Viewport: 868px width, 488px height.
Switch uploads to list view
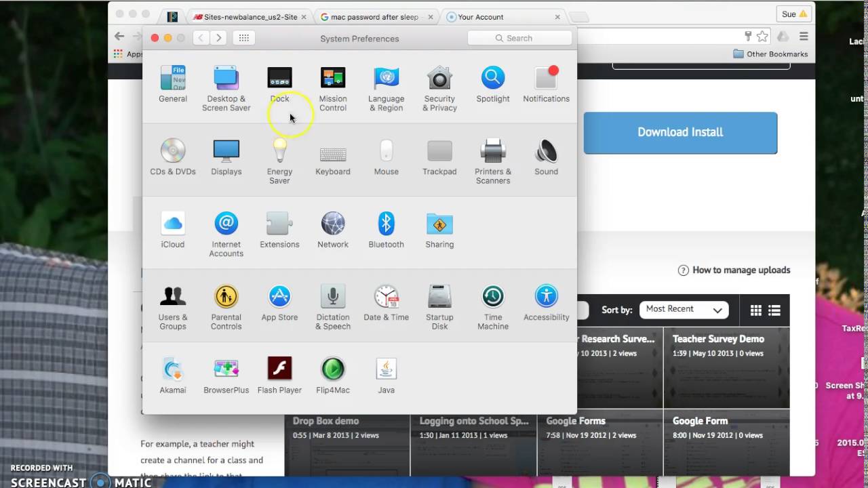[774, 310]
